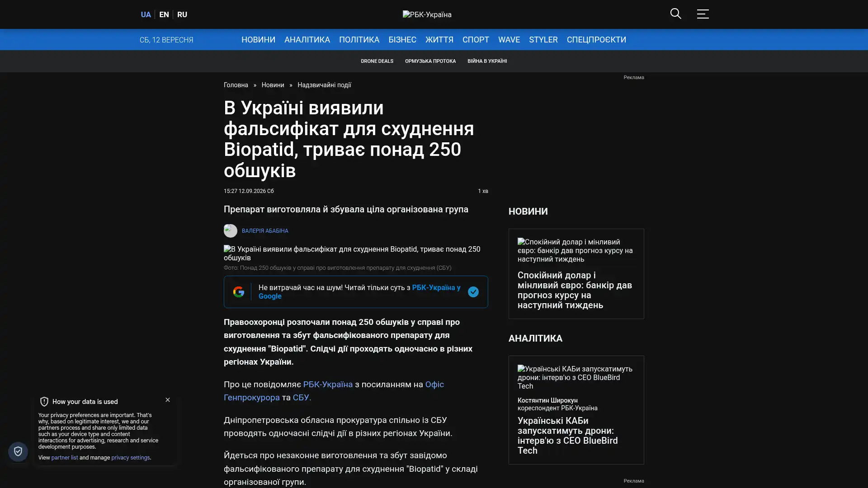Open the ЖИТТЯ navigation section
Screen dimensions: 868x488
coord(439,40)
